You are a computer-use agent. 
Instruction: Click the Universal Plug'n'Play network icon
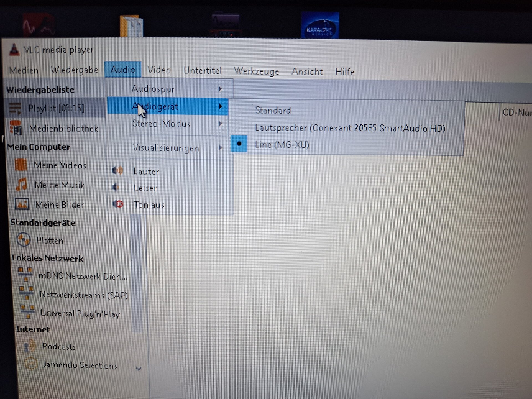(x=27, y=312)
